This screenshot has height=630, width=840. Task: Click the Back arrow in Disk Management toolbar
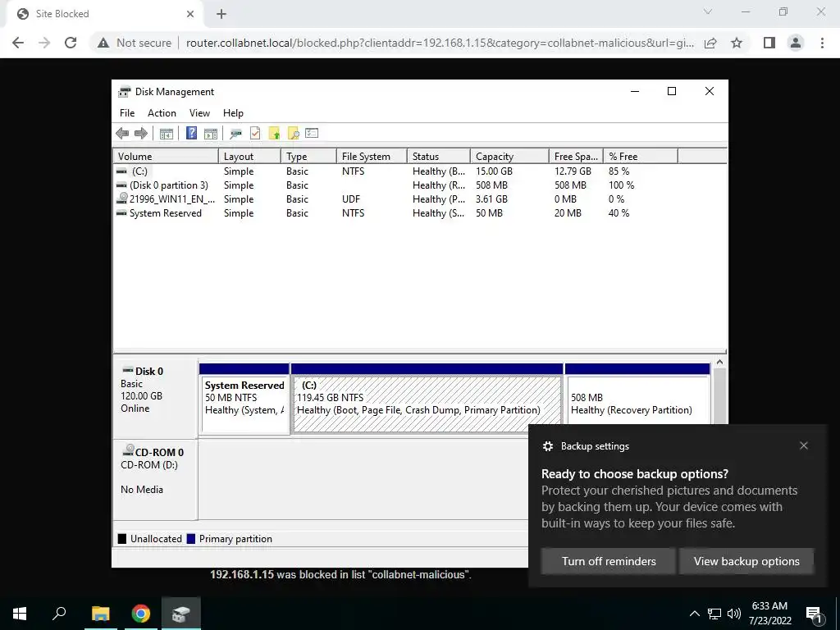(x=122, y=134)
